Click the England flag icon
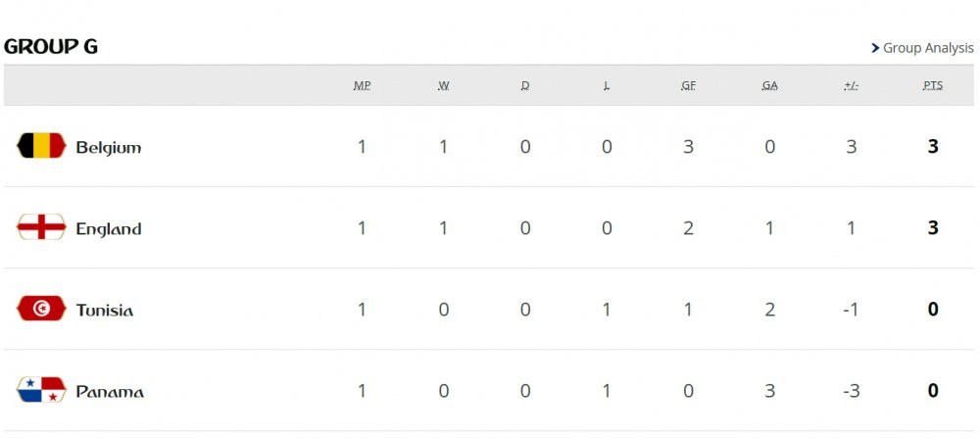The width and height of the screenshot is (980, 438). click(x=41, y=227)
